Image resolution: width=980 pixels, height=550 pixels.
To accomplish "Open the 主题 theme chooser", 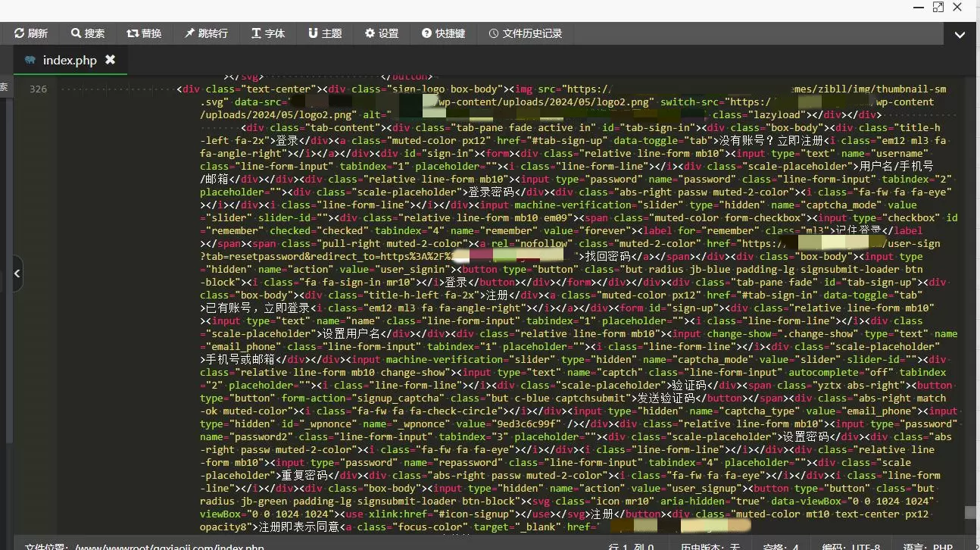I will coord(325,33).
